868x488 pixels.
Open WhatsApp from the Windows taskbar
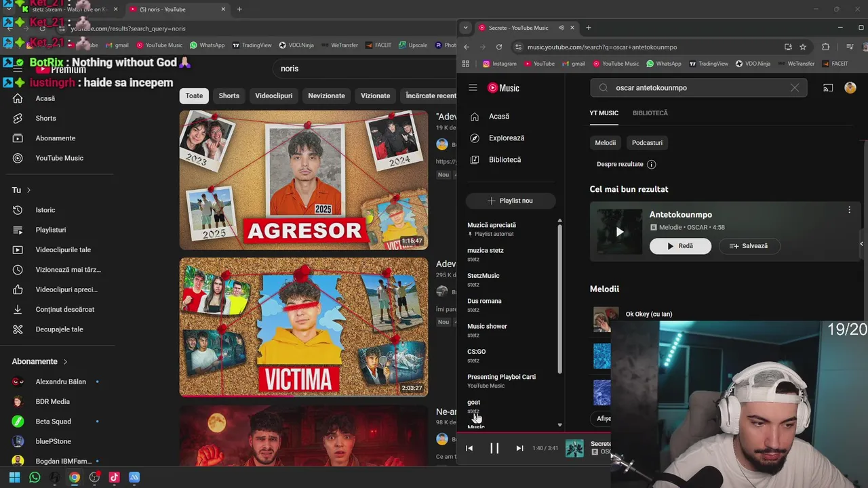(35, 477)
